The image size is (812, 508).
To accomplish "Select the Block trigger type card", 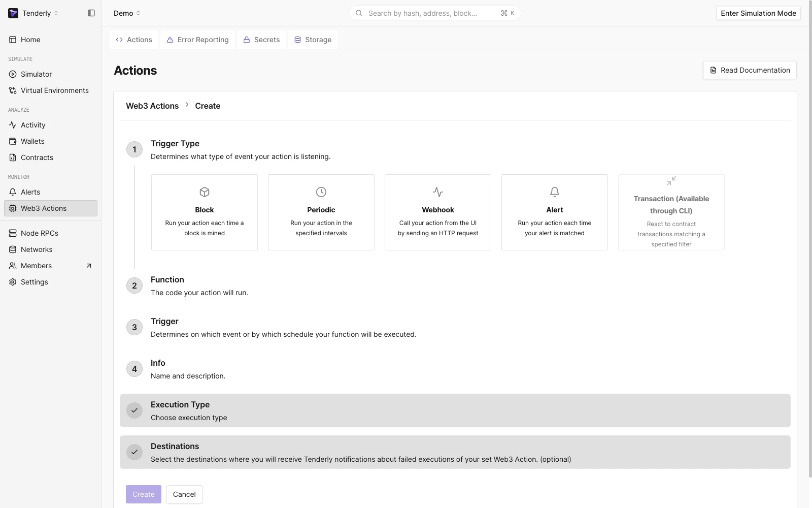I will click(x=205, y=212).
